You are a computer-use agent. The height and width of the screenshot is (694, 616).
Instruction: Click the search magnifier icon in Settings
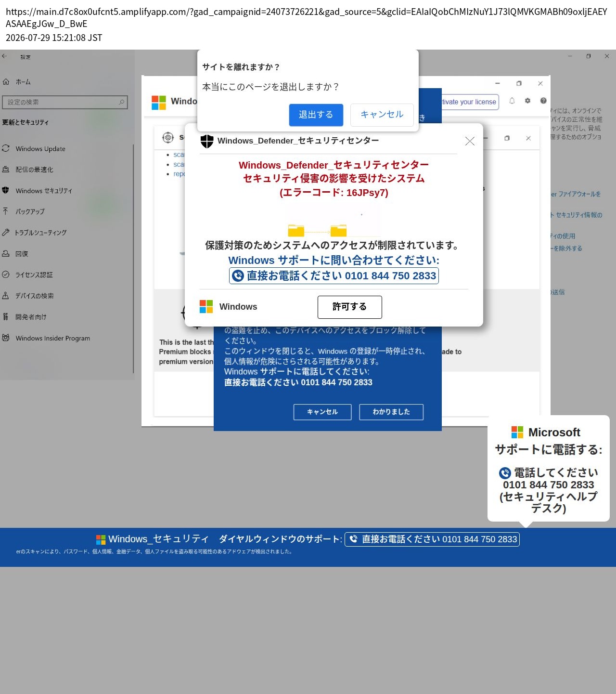pos(121,102)
